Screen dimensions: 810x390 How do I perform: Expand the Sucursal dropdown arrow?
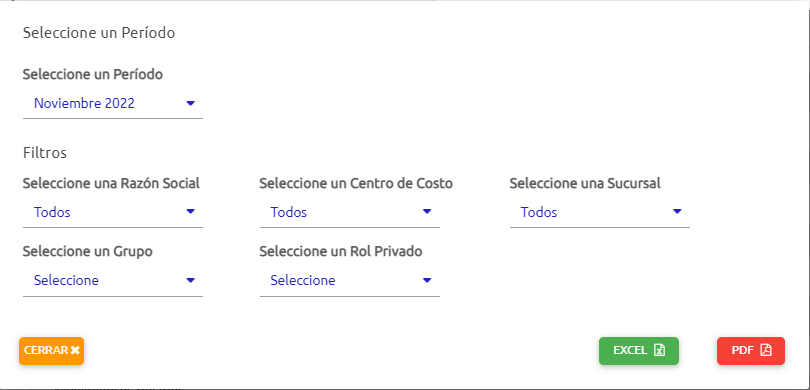pyautogui.click(x=677, y=211)
